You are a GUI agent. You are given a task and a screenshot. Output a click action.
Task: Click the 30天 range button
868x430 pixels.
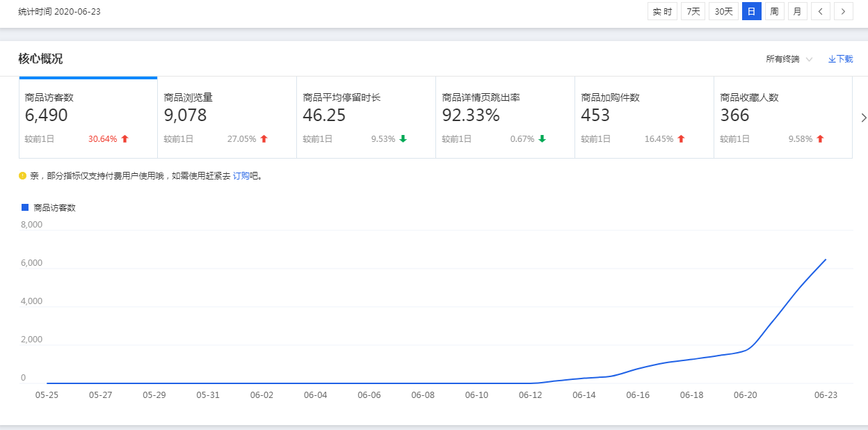(723, 11)
